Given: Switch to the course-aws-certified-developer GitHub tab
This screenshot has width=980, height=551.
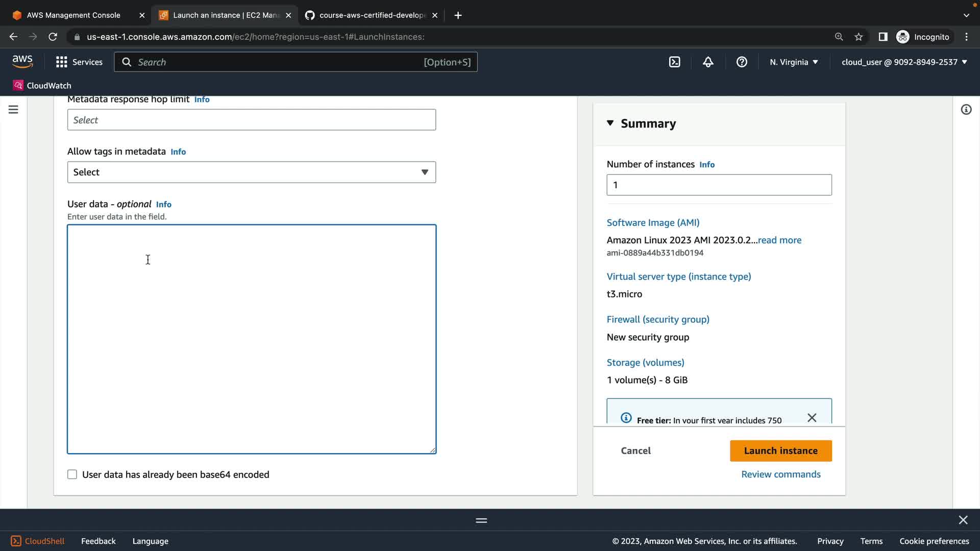Looking at the screenshot, I should click(372, 15).
